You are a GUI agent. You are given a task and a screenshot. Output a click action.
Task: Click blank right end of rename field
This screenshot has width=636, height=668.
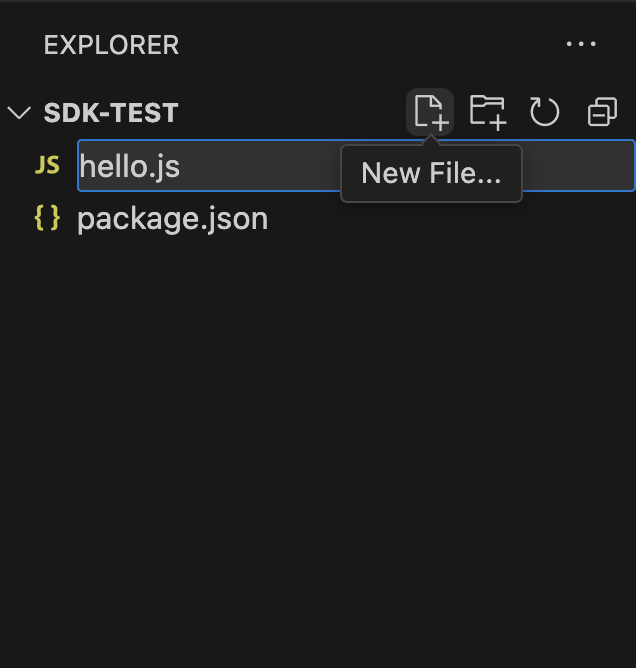pos(580,166)
